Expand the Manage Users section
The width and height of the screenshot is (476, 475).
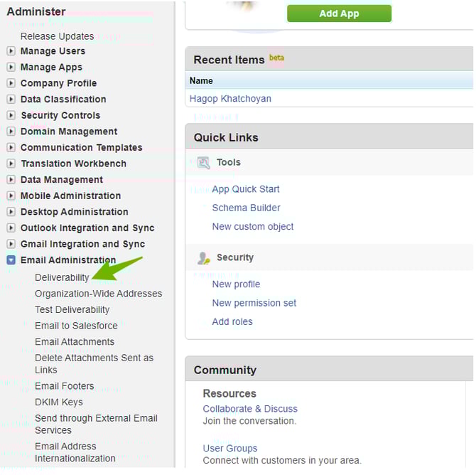(x=11, y=50)
